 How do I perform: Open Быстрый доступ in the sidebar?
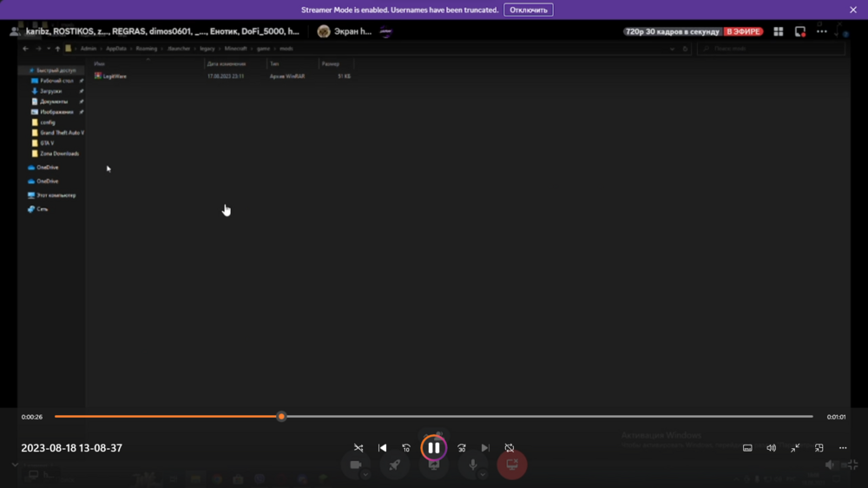click(x=56, y=70)
